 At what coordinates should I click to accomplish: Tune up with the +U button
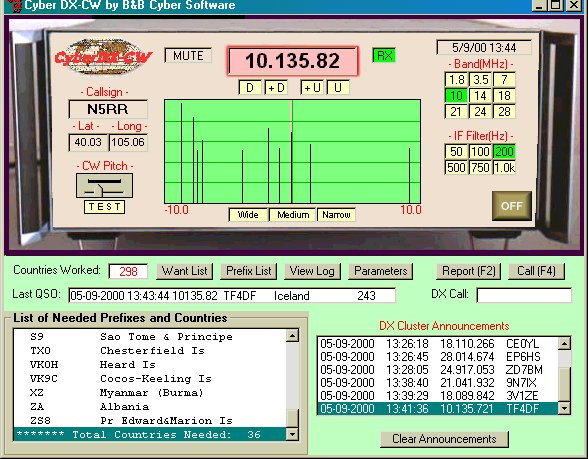point(312,88)
